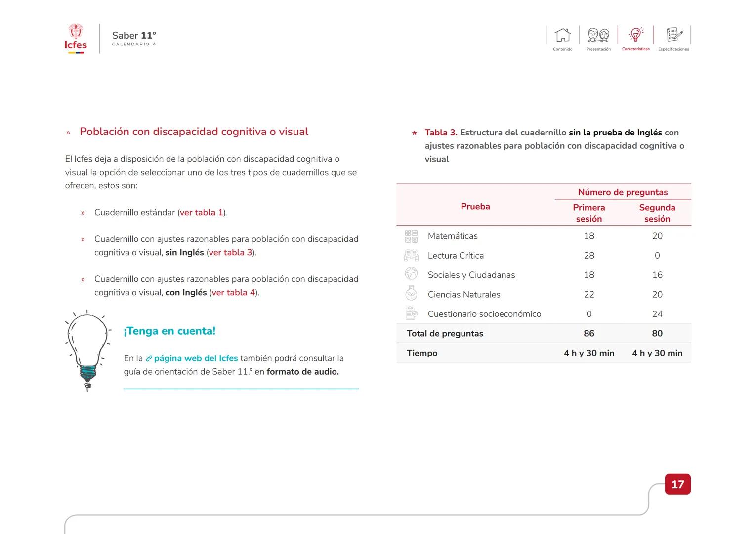Follow the 'ver tabla 3' link
Viewport: 756px width, 534px height.
pyautogui.click(x=231, y=253)
